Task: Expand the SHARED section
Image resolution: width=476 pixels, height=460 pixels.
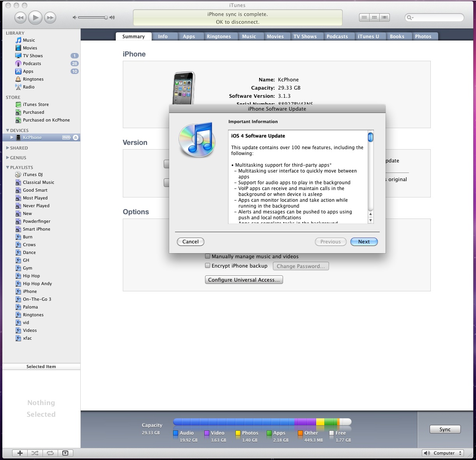Action: 7,148
